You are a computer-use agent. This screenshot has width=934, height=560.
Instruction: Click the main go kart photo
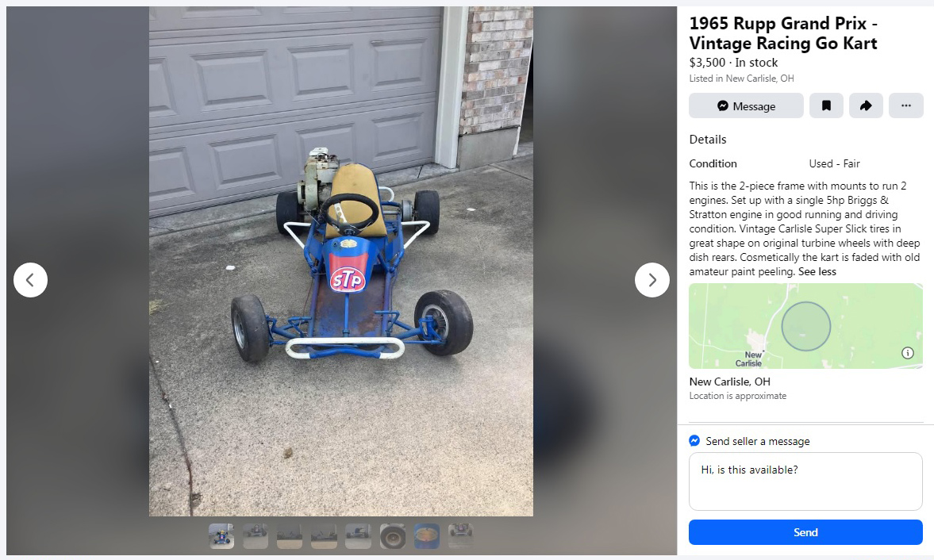[340, 261]
